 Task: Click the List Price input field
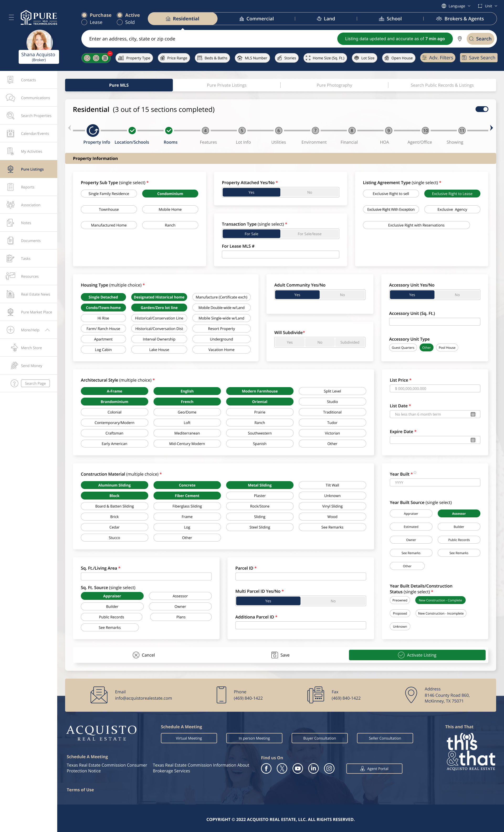(x=435, y=389)
